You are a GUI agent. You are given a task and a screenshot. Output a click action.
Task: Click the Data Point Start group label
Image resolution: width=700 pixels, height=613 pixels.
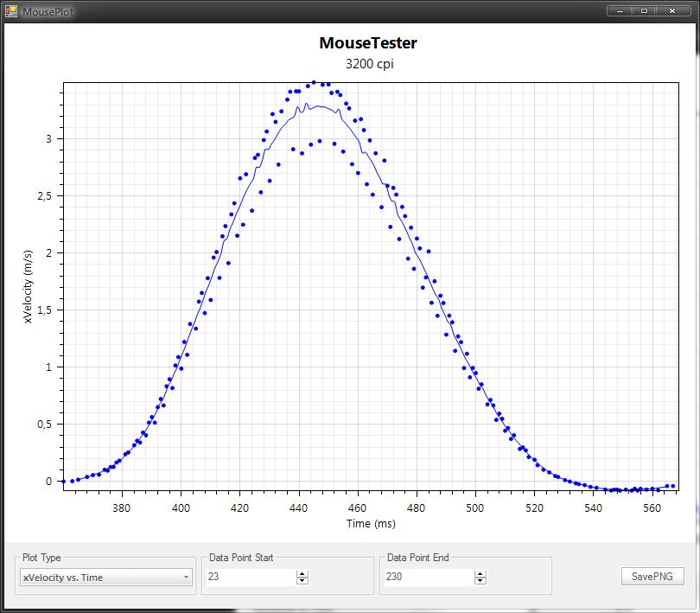[241, 558]
